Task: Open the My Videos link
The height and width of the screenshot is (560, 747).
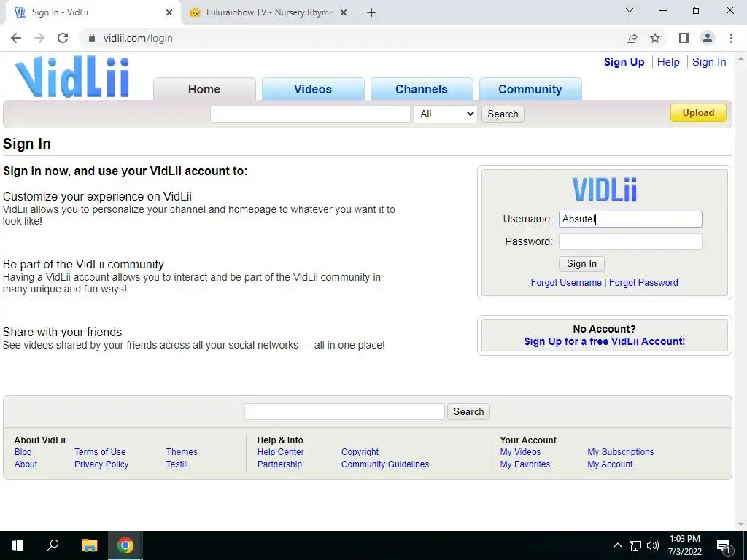Action: click(x=520, y=452)
